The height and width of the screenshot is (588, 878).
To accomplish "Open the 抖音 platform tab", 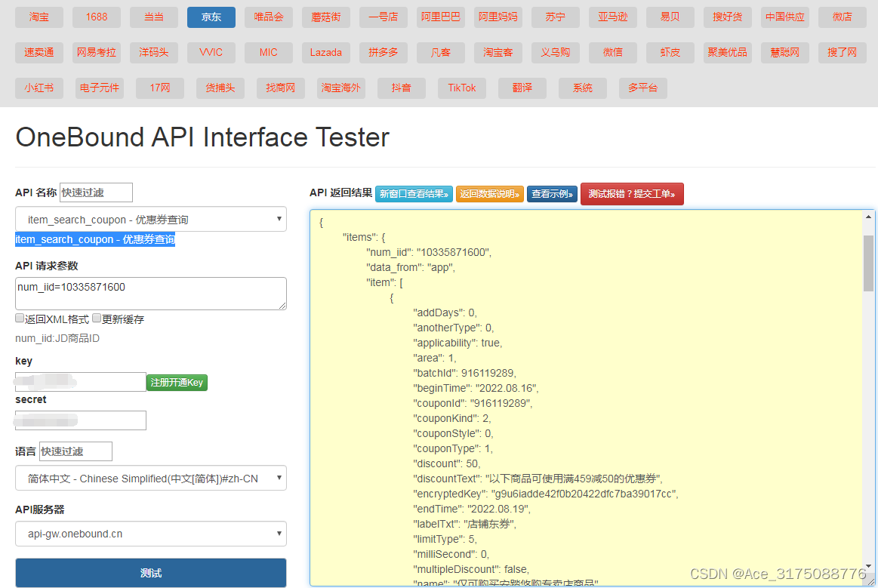I will coord(402,88).
